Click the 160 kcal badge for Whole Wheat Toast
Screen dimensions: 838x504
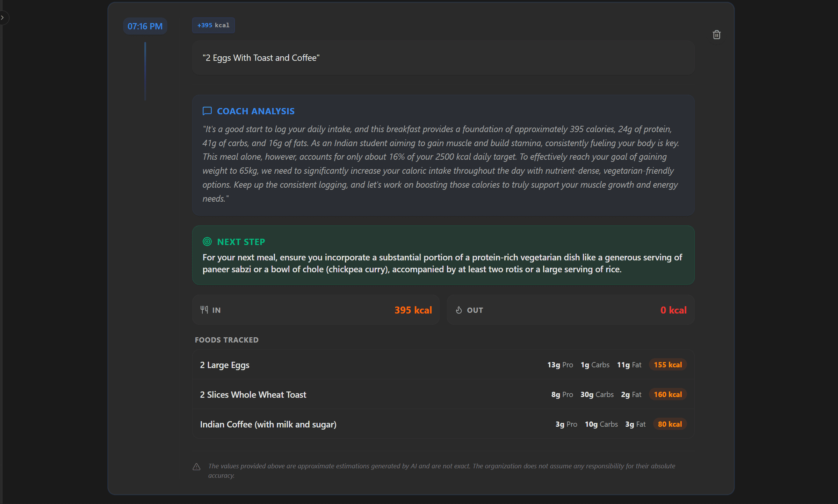[667, 394]
